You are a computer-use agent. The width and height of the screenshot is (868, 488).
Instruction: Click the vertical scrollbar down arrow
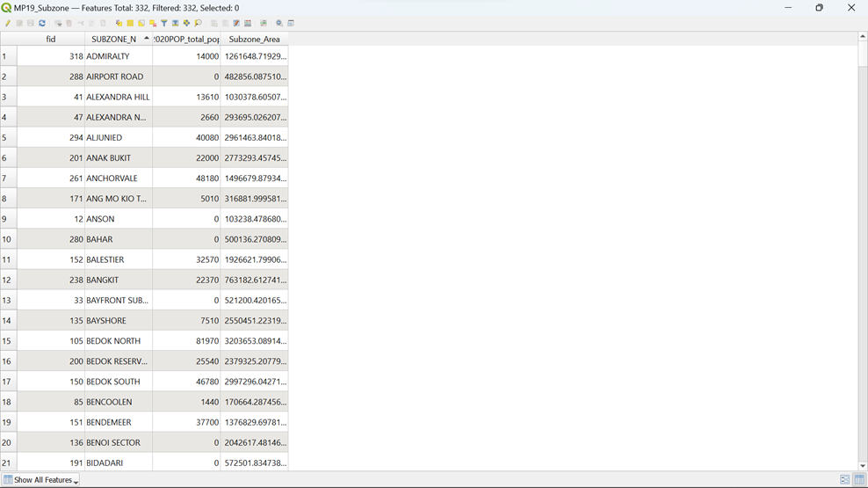(863, 466)
